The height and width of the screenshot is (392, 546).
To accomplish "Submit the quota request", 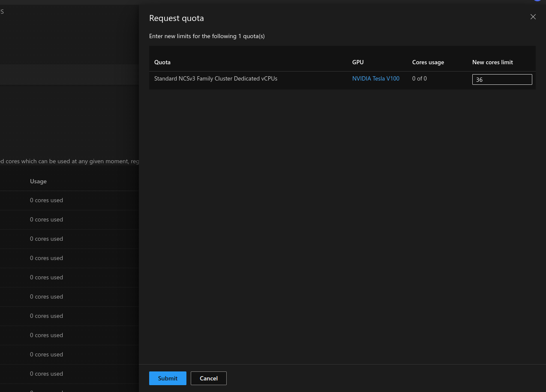I will [x=168, y=378].
